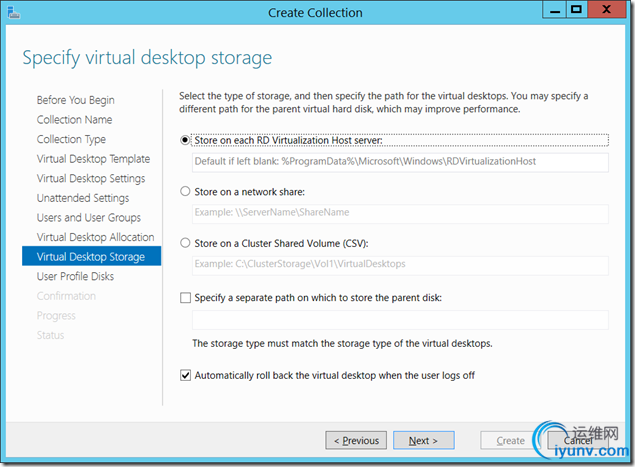Click the Progress step label
Screen dimensions: 635x467
coord(56,316)
